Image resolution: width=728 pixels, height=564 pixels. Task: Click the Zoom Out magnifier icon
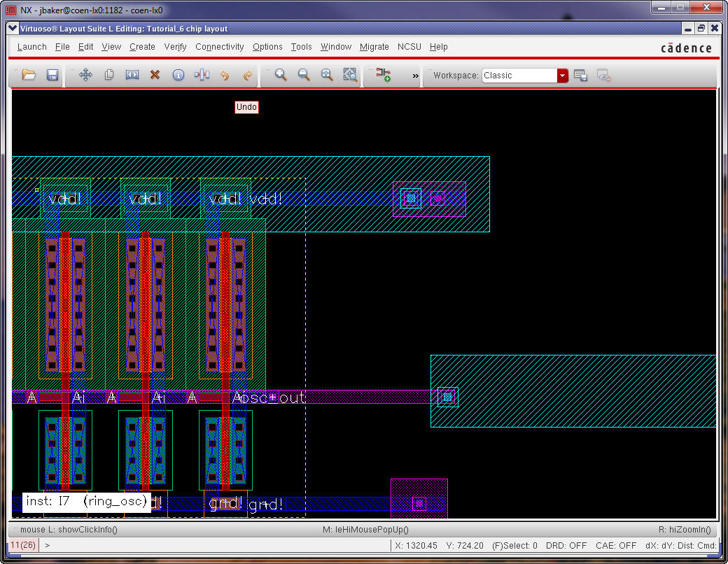[x=304, y=75]
